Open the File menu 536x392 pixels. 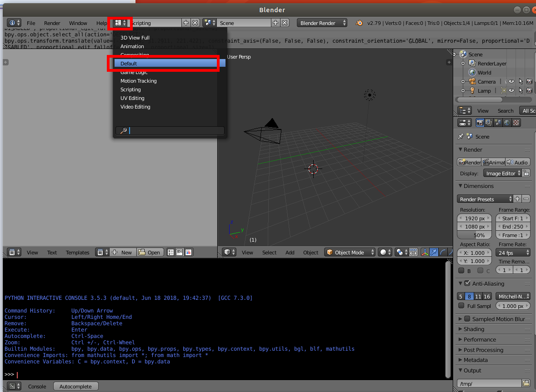point(31,23)
